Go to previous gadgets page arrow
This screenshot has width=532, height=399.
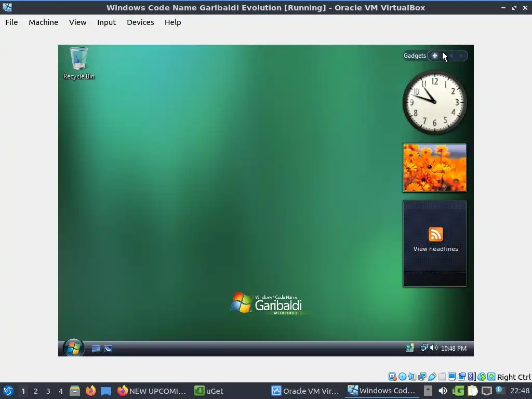click(x=451, y=56)
